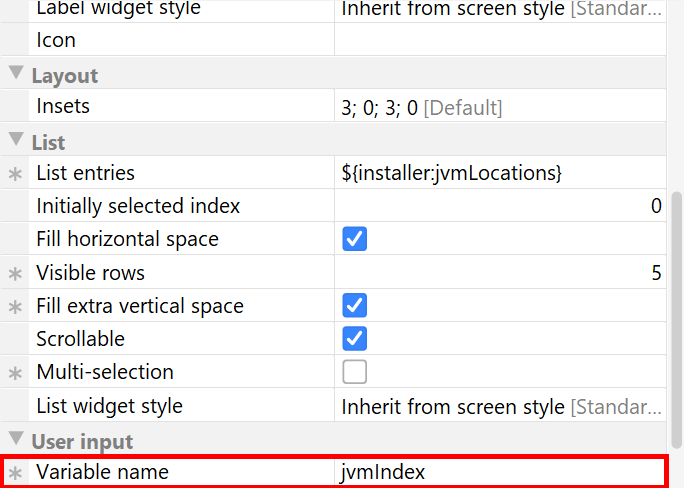Screen dimensions: 684x488
Task: Click asterisk icon beside Fill extra vertical space
Action: 15,307
